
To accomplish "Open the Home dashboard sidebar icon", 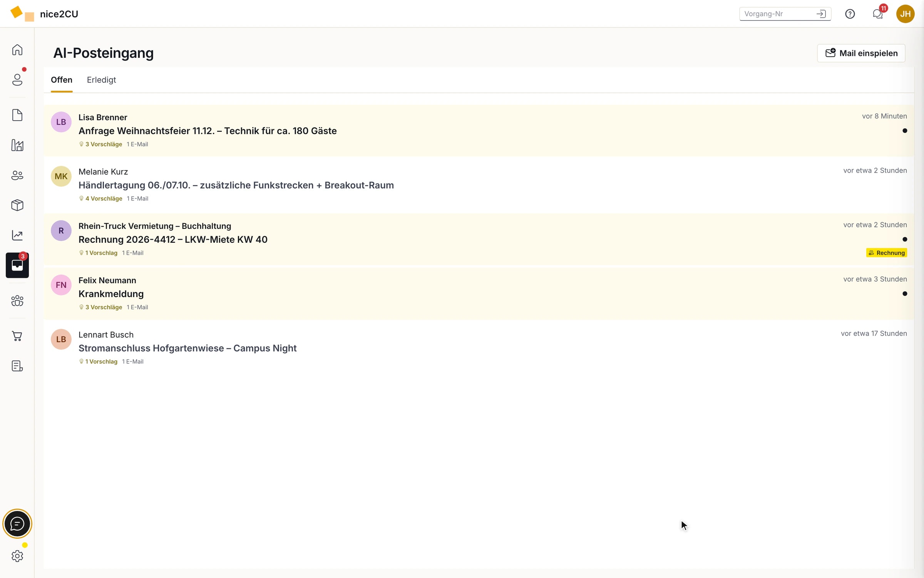I will [17, 50].
